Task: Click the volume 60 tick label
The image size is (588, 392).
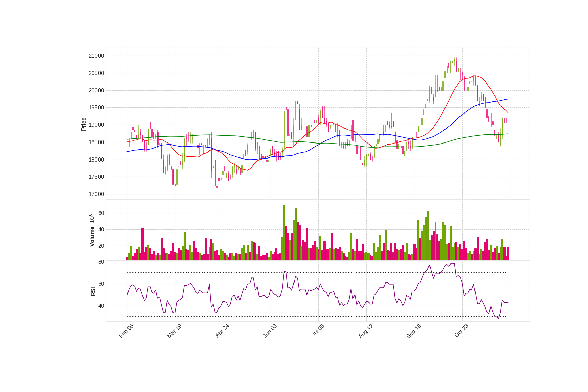Action: [x=101, y=213]
